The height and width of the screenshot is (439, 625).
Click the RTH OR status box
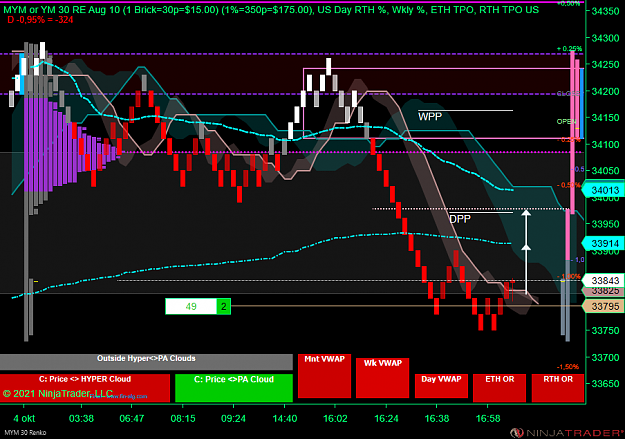coord(558,388)
